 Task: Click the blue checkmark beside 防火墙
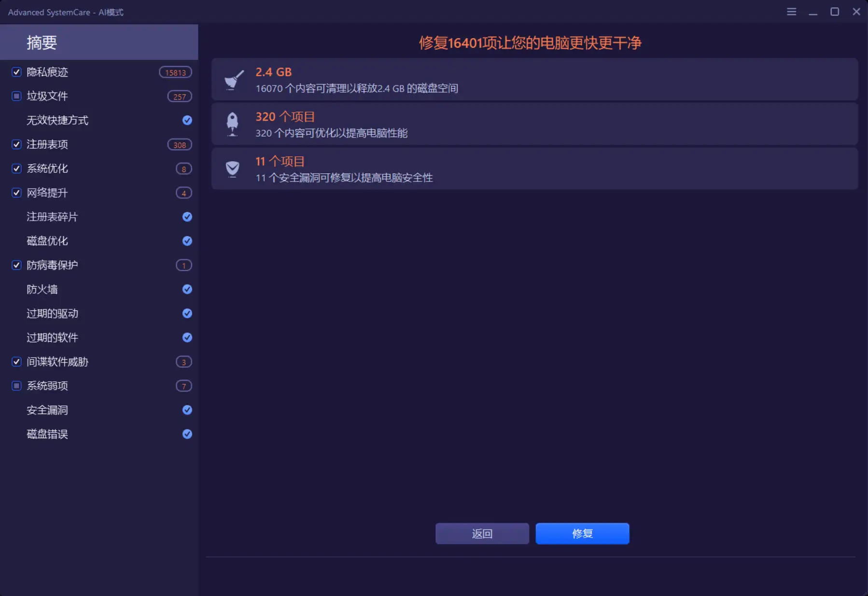pos(187,289)
